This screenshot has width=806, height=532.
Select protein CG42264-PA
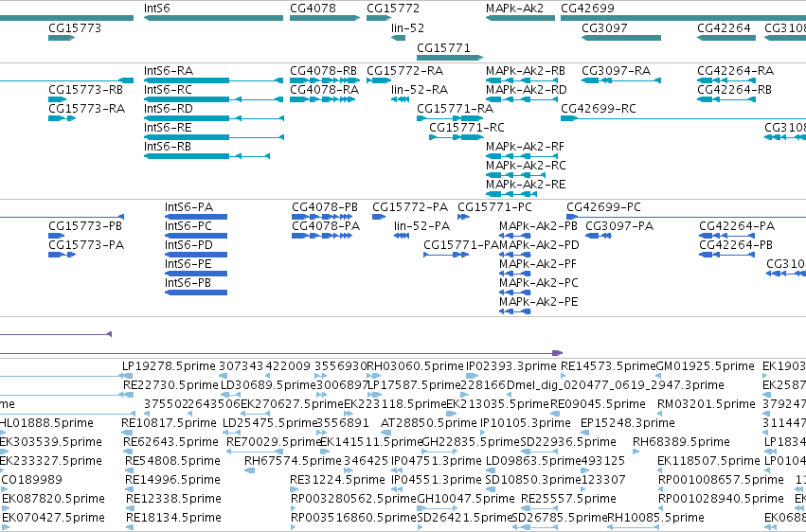pyautogui.click(x=726, y=236)
